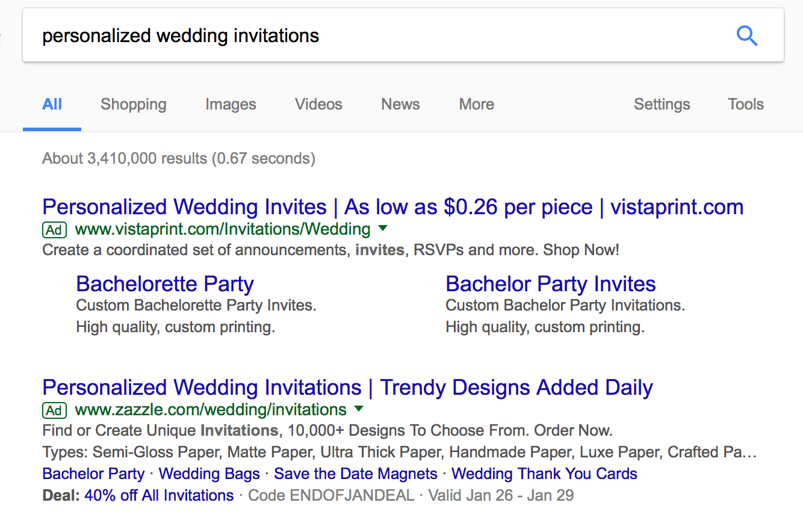Click the Wedding Bags link

pos(209,474)
